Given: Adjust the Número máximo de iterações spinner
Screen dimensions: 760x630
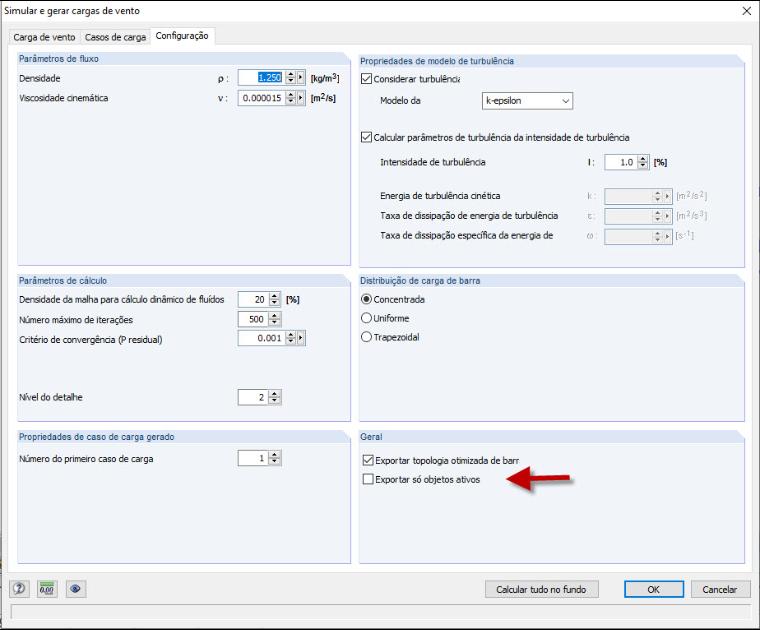Looking at the screenshot, I should pyautogui.click(x=274, y=319).
